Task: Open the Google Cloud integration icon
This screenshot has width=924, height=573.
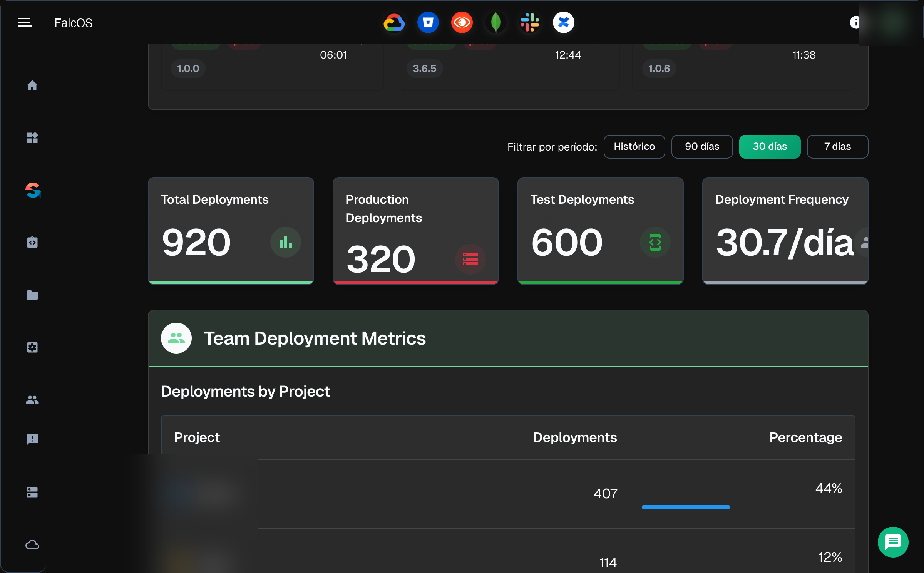Action: [x=394, y=23]
